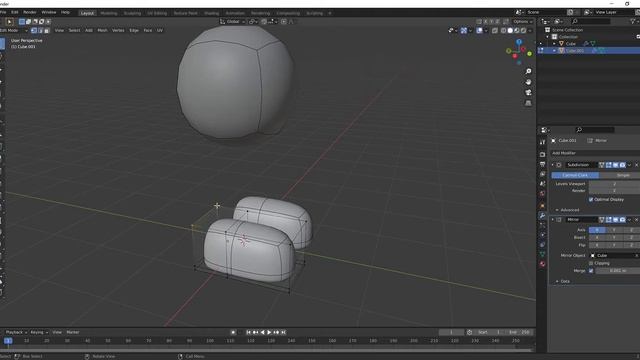Toggle Mirror Bisect X button
Screen dimensions: 640x360
click(597, 238)
